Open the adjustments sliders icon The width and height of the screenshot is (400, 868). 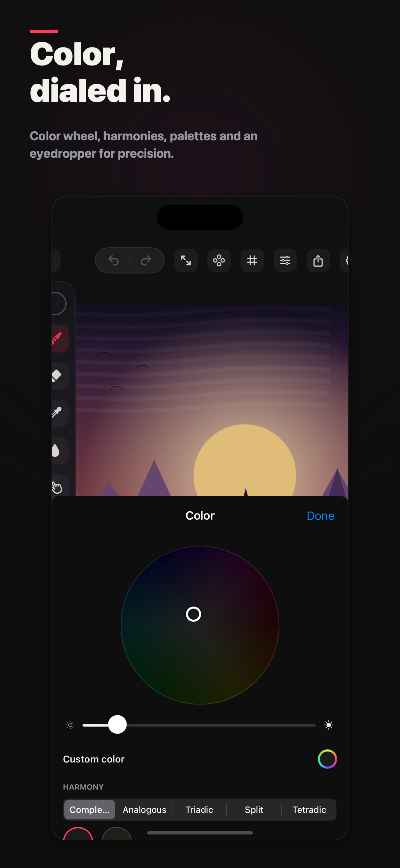285,260
